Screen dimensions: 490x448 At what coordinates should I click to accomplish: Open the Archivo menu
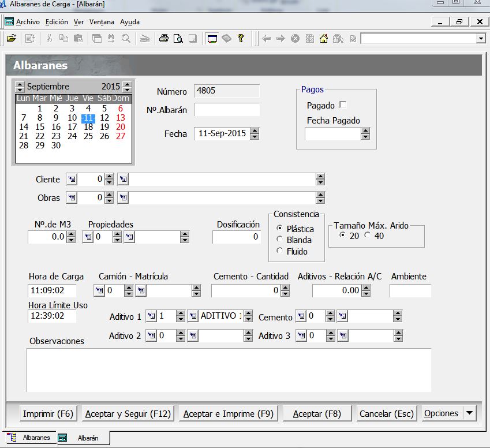coord(28,22)
